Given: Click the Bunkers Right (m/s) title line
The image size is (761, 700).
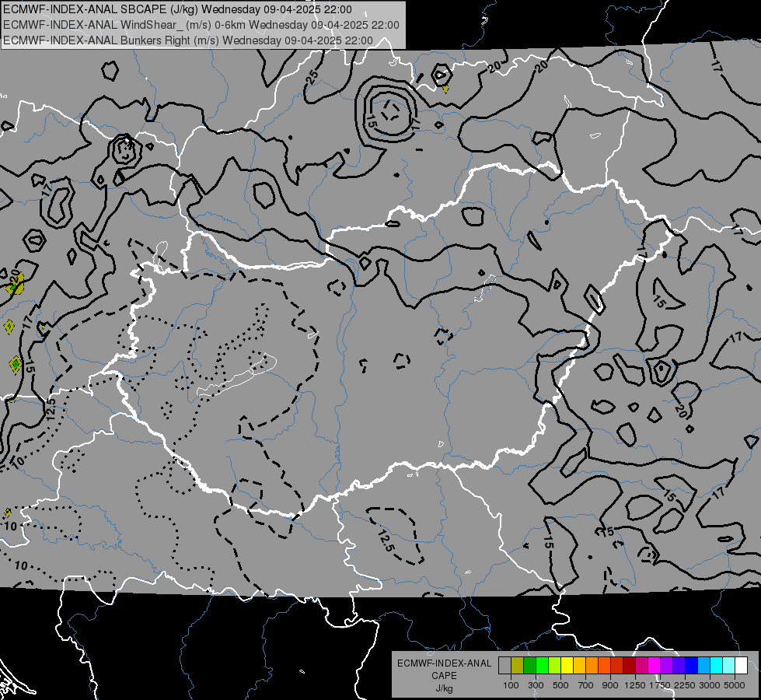Looking at the screenshot, I should click(x=188, y=40).
